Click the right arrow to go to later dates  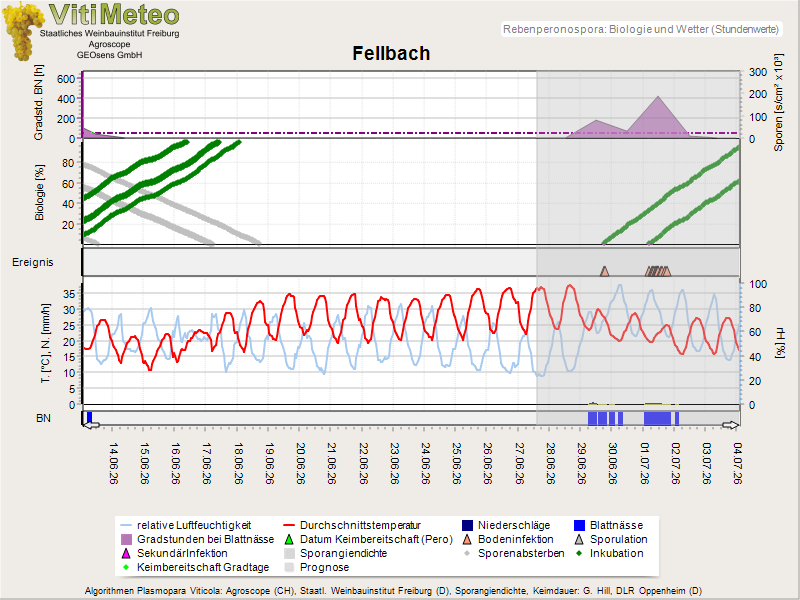point(730,425)
